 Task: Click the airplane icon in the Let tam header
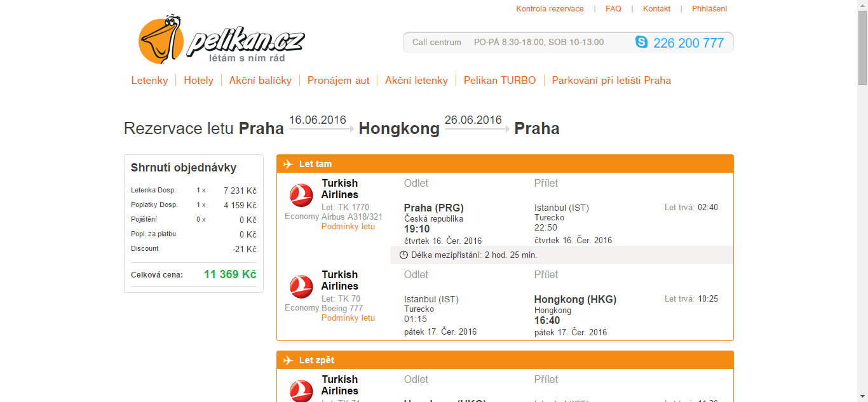[x=287, y=163]
